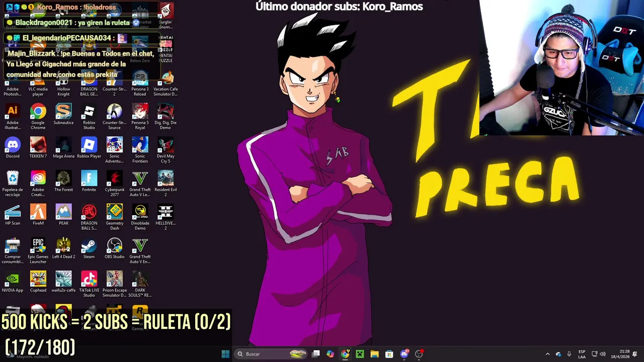644x362 pixels.
Task: Open the Adobe Creative Cloud shortcut
Action: coord(38,184)
